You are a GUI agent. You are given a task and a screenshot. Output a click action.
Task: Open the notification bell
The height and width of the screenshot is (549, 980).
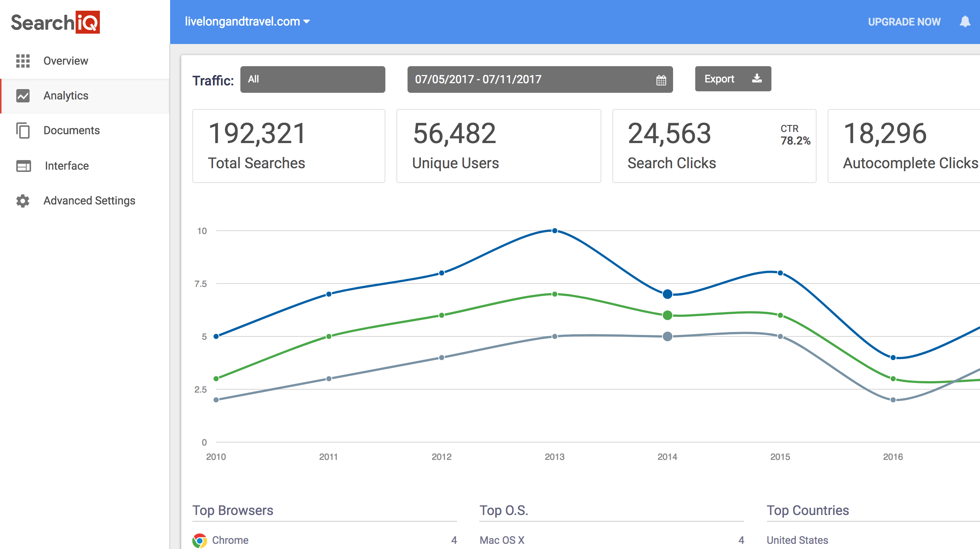965,22
